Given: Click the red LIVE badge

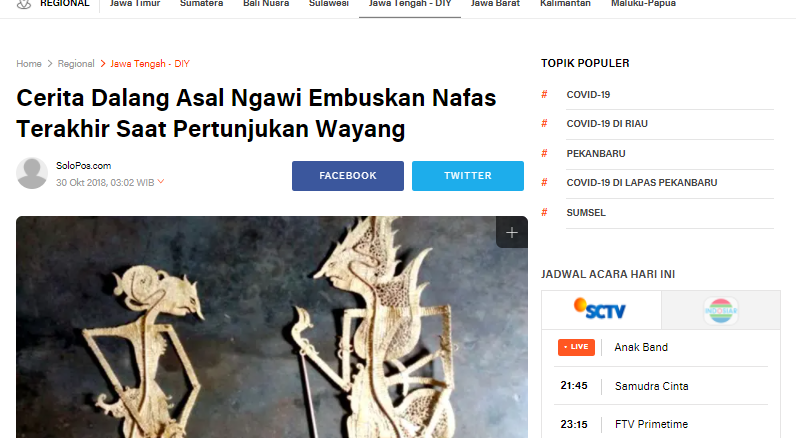Looking at the screenshot, I should [576, 347].
